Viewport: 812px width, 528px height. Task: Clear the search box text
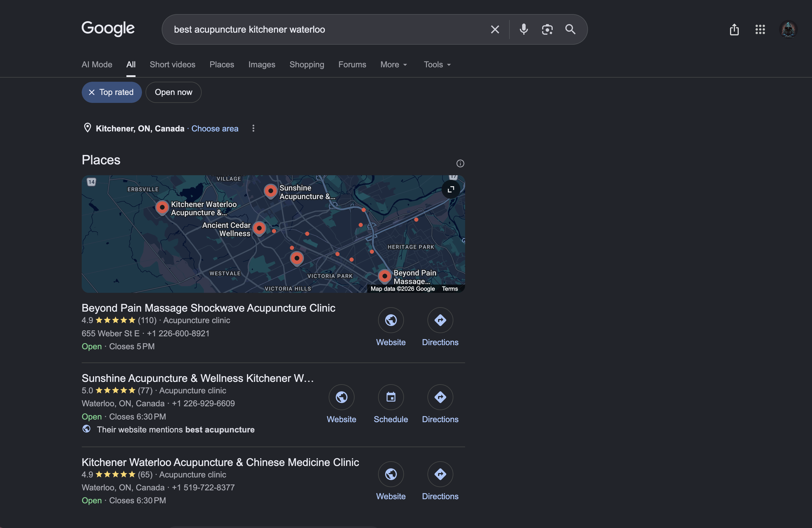click(x=495, y=30)
